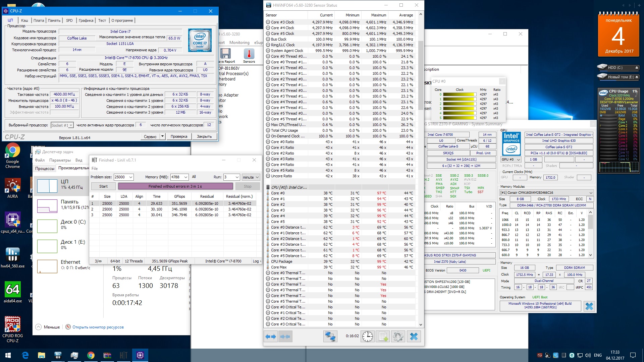644x362 pixels.
Task: Open the Problem size dropdown in LinX
Action: click(131, 177)
